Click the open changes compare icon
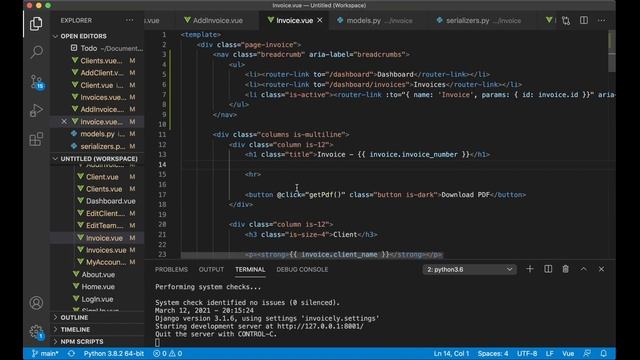Image resolution: width=640 pixels, height=360 pixels. tap(566, 20)
